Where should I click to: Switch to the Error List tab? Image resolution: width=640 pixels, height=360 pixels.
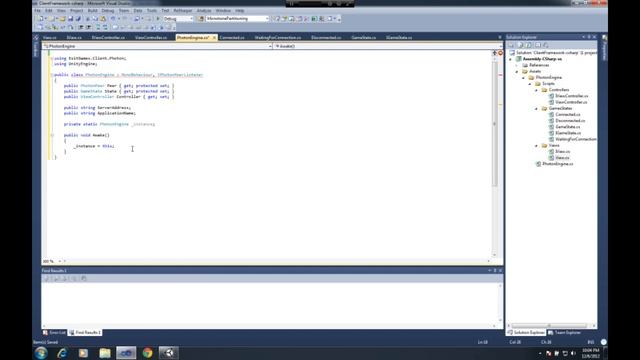[x=54, y=333]
